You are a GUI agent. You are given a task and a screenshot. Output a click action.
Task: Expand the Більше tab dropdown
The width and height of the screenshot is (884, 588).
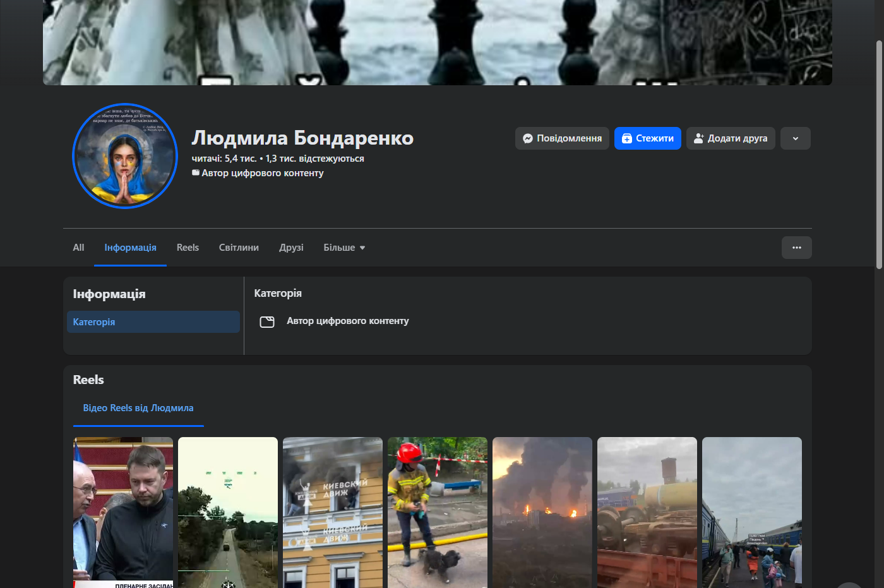(x=345, y=248)
